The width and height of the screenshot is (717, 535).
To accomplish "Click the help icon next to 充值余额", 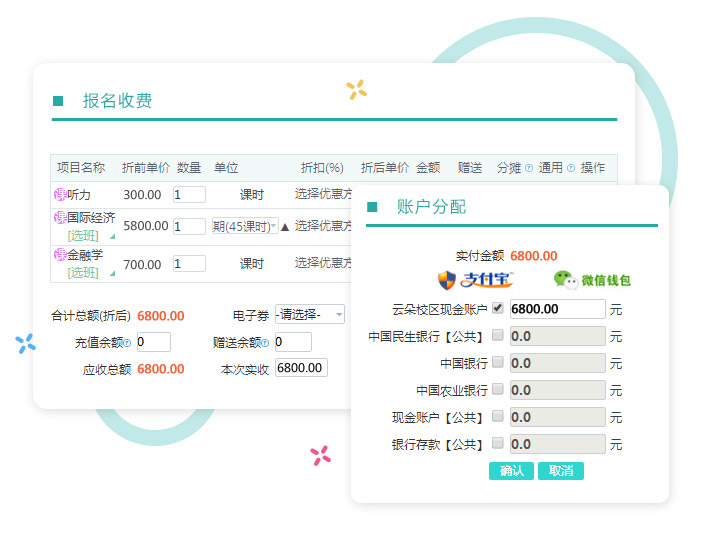I will click(x=128, y=343).
